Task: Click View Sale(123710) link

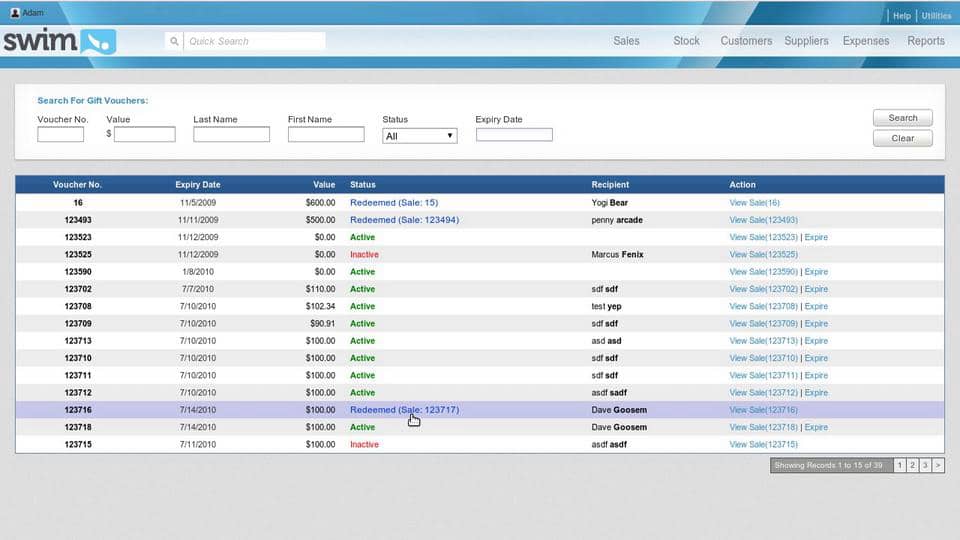Action: pyautogui.click(x=763, y=358)
